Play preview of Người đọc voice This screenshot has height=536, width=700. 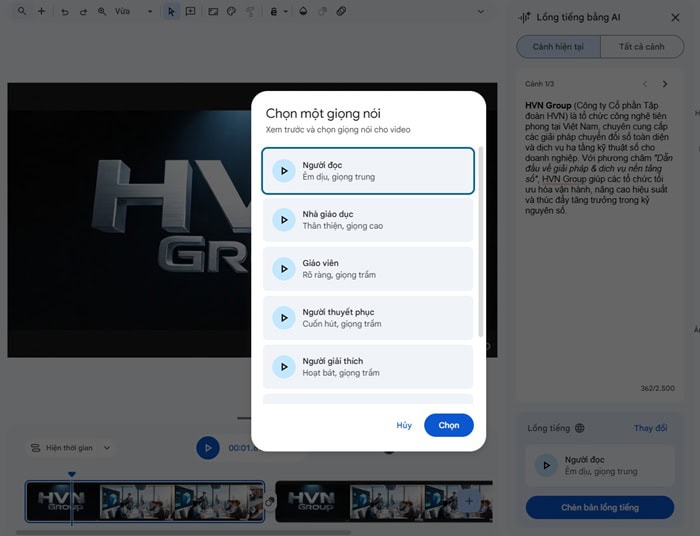tap(284, 170)
